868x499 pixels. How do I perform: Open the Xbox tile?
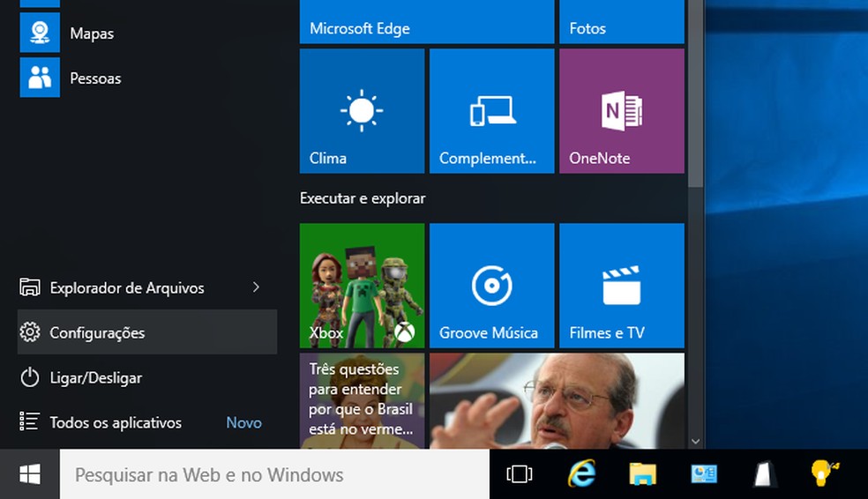(x=362, y=286)
